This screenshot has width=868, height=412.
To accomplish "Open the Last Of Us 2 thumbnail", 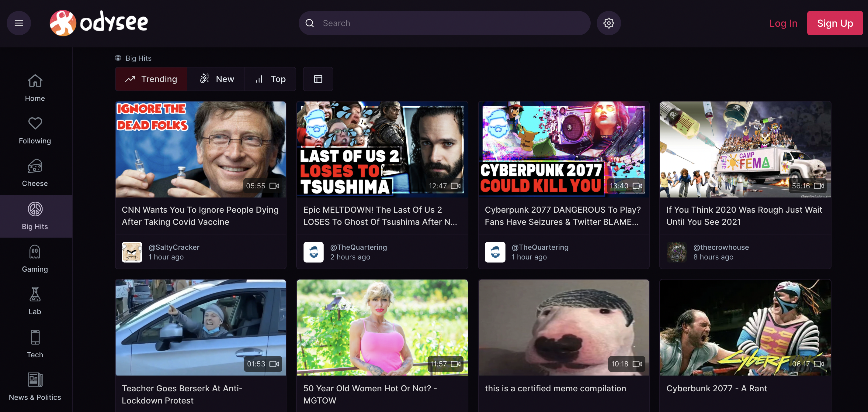I will (382, 149).
